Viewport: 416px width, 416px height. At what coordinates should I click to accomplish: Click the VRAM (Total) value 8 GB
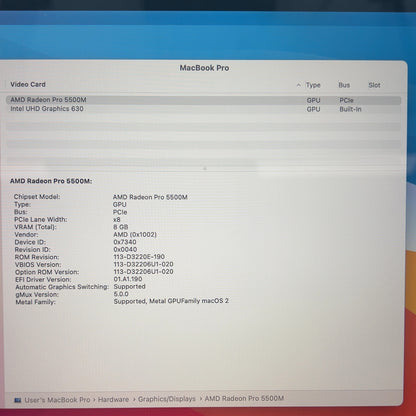tap(121, 227)
